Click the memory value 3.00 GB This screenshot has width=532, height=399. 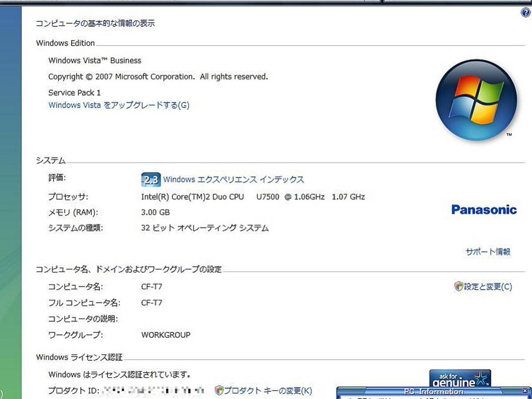point(155,213)
